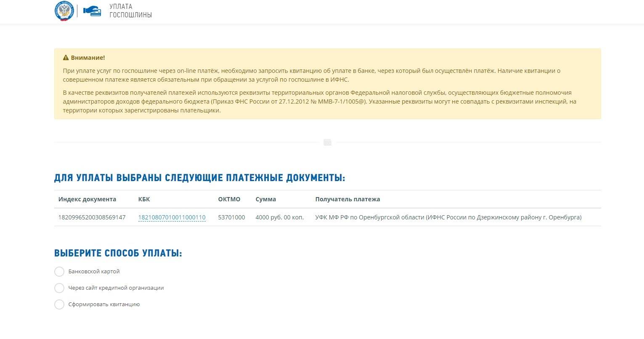The image size is (644, 339).
Task: Click the КБК column header
Action: click(x=144, y=199)
